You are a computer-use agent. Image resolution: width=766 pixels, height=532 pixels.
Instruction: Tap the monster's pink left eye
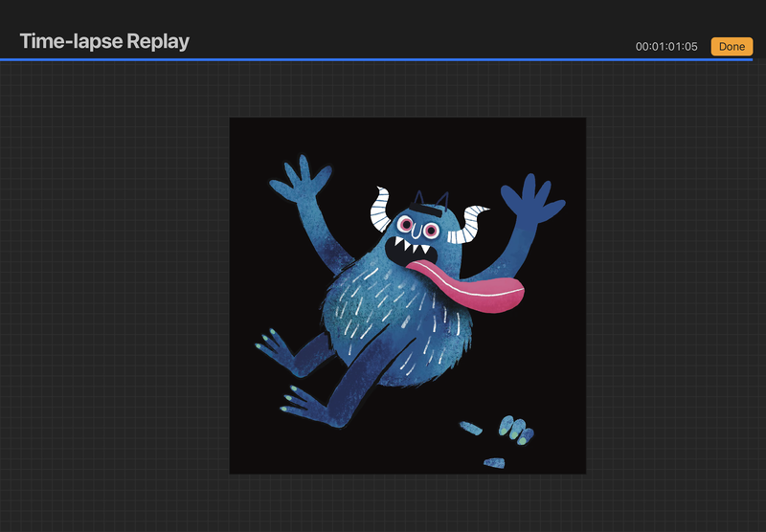click(407, 225)
